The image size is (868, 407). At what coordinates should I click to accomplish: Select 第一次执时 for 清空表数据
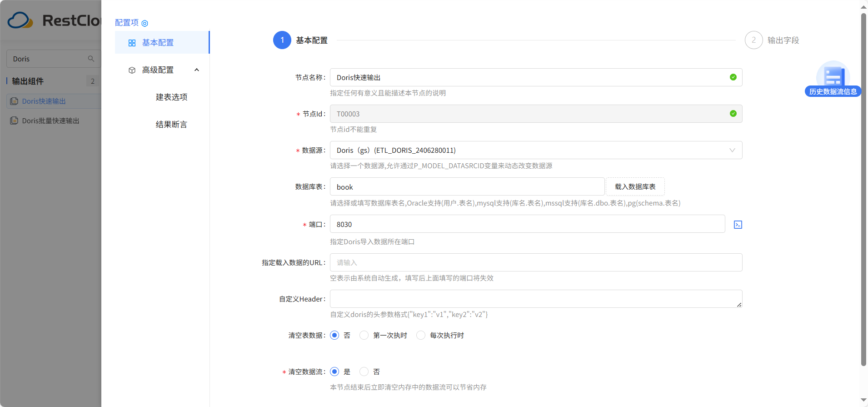tap(364, 335)
